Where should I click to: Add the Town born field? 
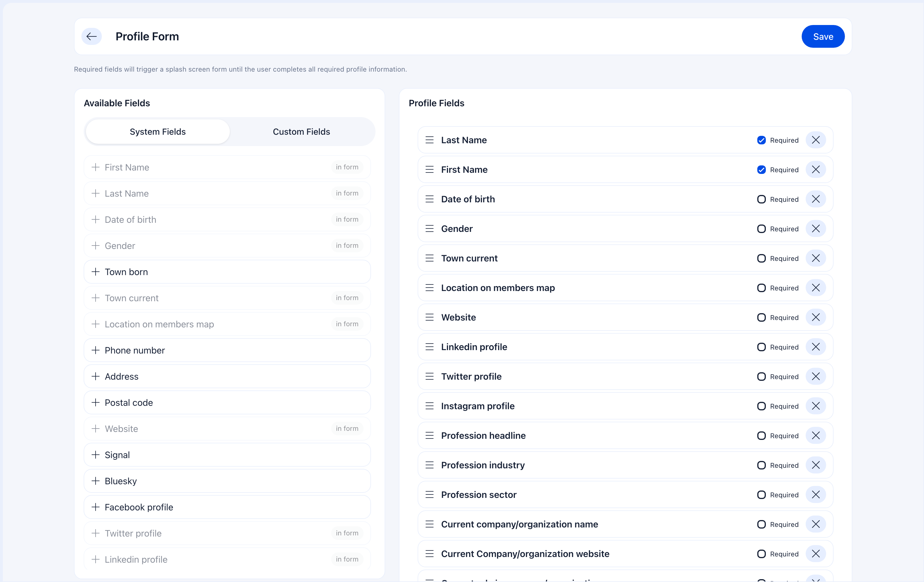96,271
